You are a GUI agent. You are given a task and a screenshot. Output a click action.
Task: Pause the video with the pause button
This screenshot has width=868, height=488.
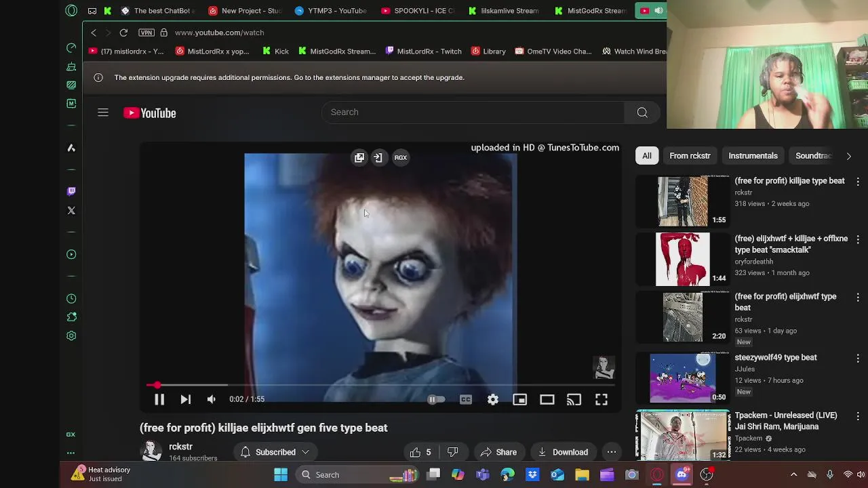[x=159, y=399]
